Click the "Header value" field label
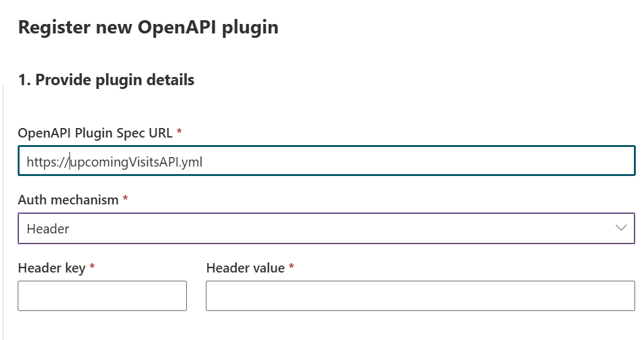Image resolution: width=644 pixels, height=340 pixels. click(246, 268)
